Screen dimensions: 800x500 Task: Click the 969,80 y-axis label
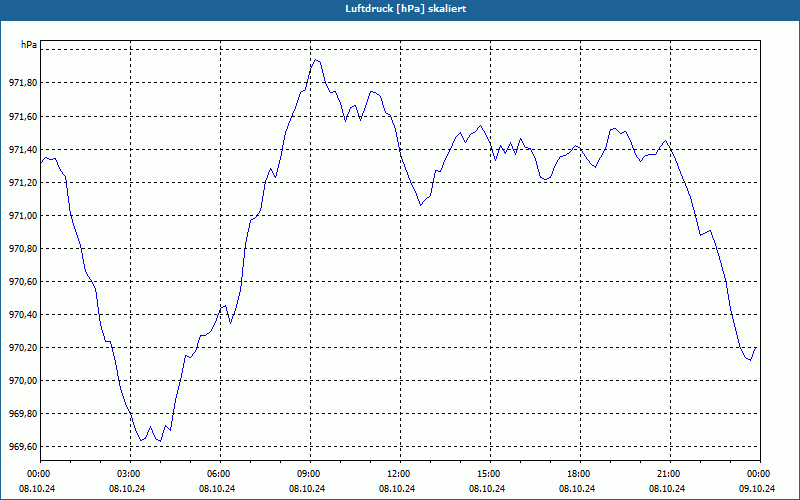pyautogui.click(x=24, y=414)
